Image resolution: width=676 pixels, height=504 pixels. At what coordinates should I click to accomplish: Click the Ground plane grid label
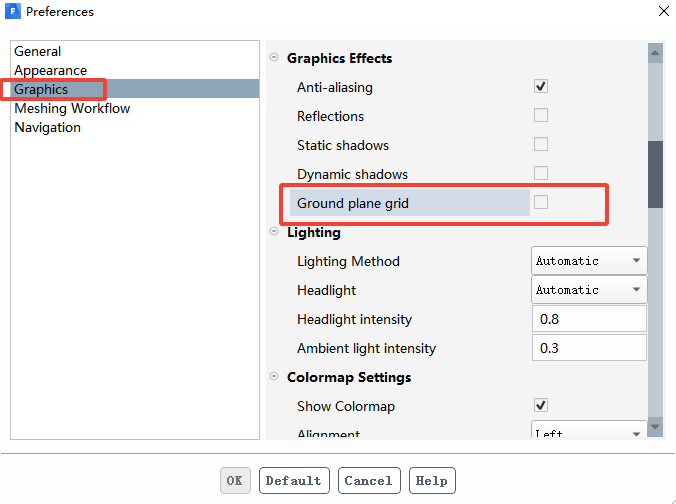(353, 203)
